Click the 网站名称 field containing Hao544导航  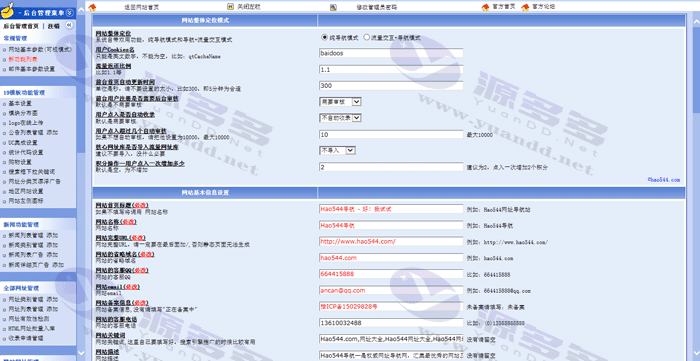tap(391, 225)
